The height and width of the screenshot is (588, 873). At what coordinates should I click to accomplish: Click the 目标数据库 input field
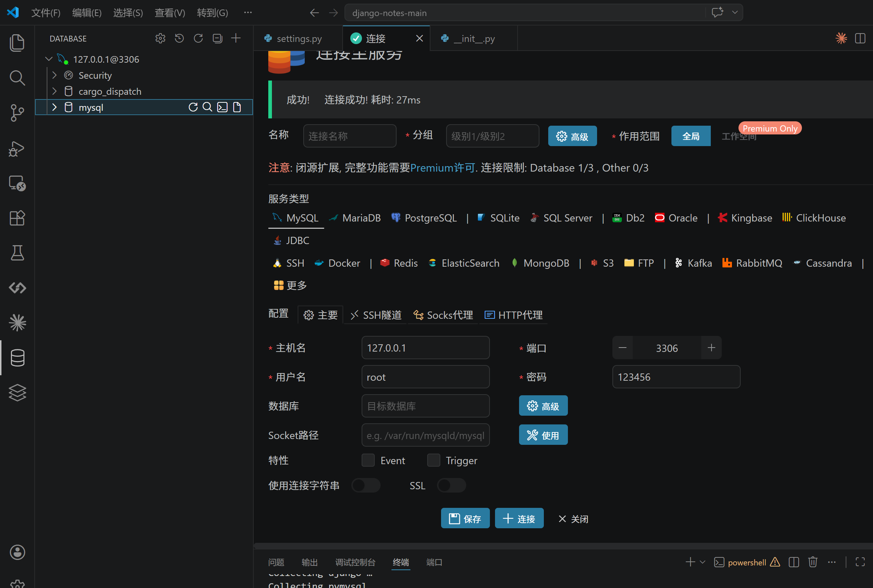(x=425, y=406)
